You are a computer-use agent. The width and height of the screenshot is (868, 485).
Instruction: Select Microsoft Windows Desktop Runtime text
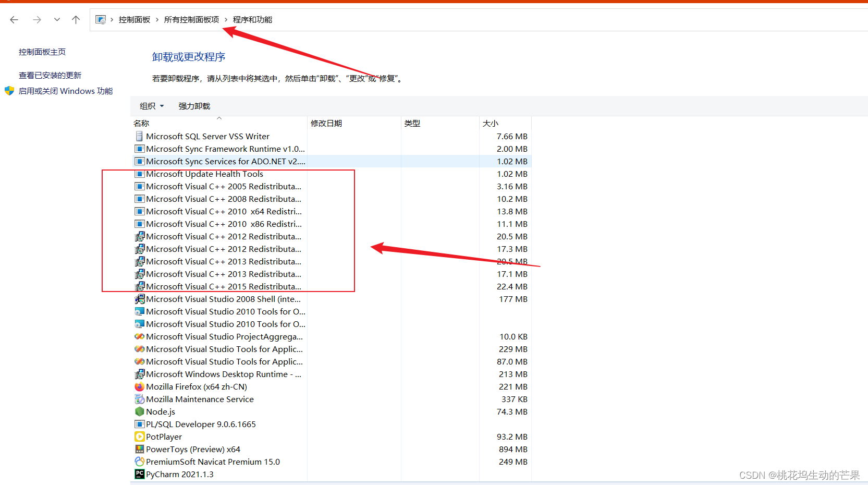tap(224, 374)
